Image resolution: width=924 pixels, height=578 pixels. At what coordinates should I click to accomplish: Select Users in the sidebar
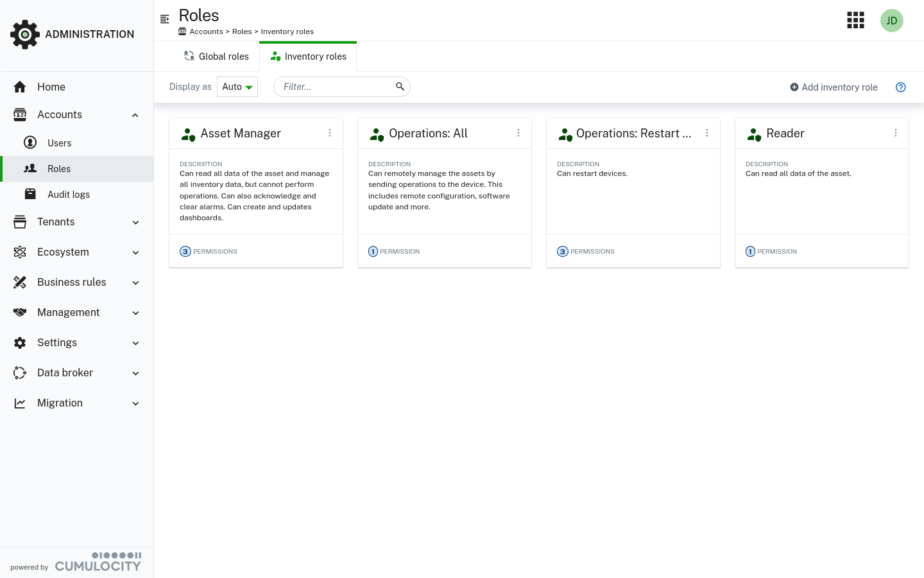click(59, 143)
